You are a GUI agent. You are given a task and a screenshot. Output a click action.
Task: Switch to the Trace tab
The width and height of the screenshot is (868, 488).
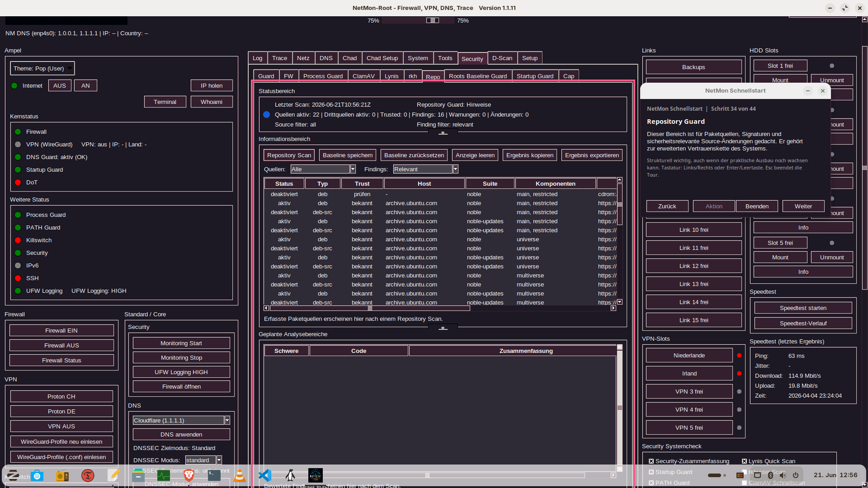click(x=279, y=58)
